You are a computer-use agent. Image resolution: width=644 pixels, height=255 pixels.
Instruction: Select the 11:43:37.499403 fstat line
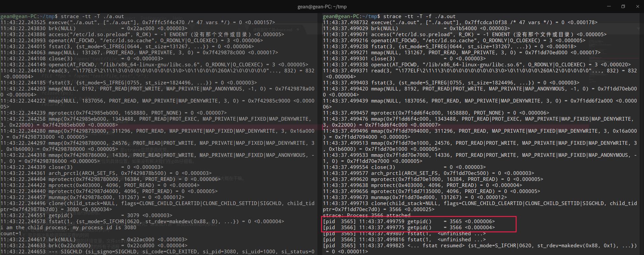coord(451,82)
